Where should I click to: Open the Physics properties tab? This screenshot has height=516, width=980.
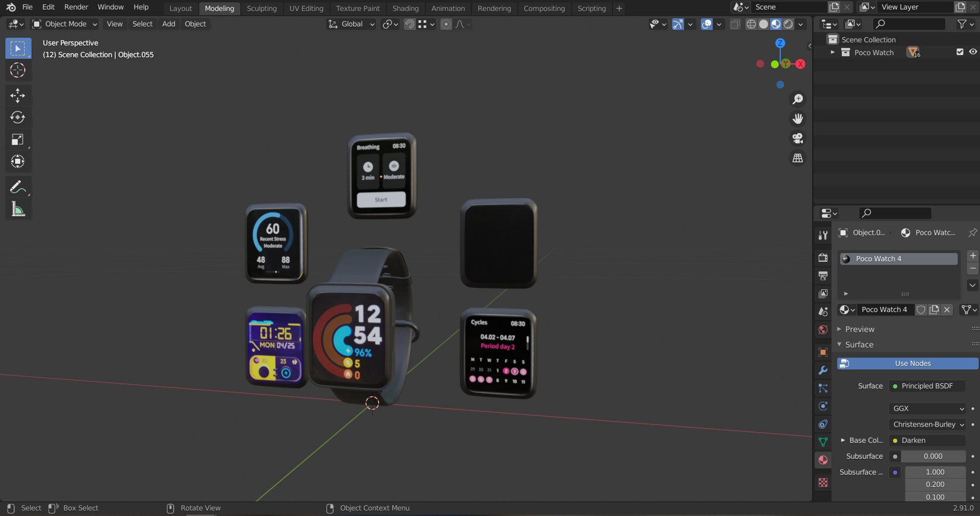(x=823, y=406)
